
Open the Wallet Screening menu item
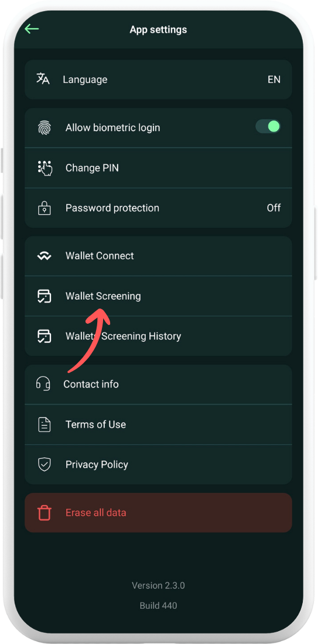(158, 296)
